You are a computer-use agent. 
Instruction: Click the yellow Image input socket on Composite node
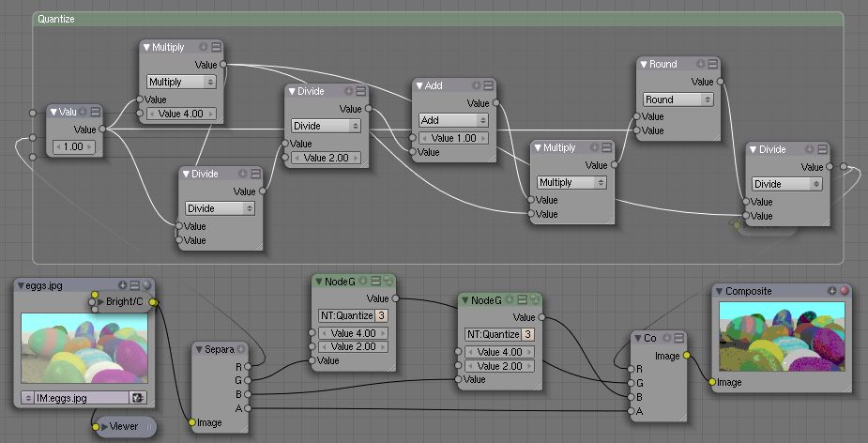coord(712,382)
